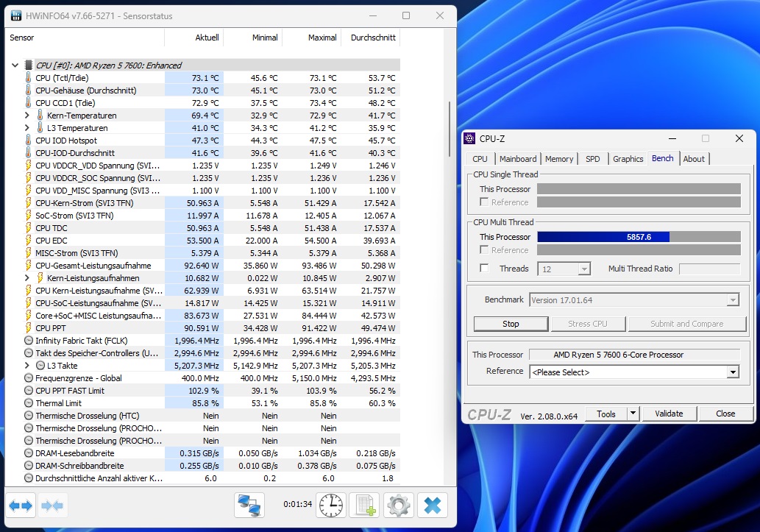This screenshot has height=532, width=760.
Task: Click lightning icon next to CPU-Gesamt-Leistungsaufnahme
Action: tap(28, 266)
